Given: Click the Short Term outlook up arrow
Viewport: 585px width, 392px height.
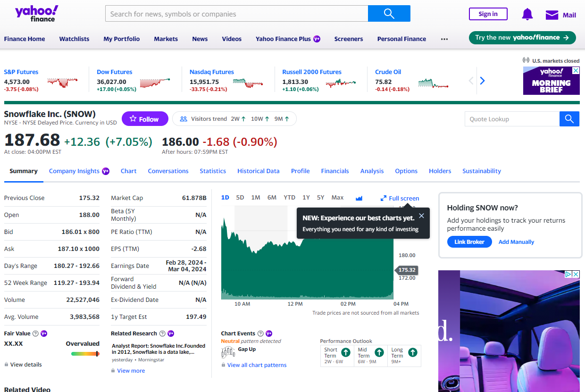Looking at the screenshot, I should click(x=346, y=352).
